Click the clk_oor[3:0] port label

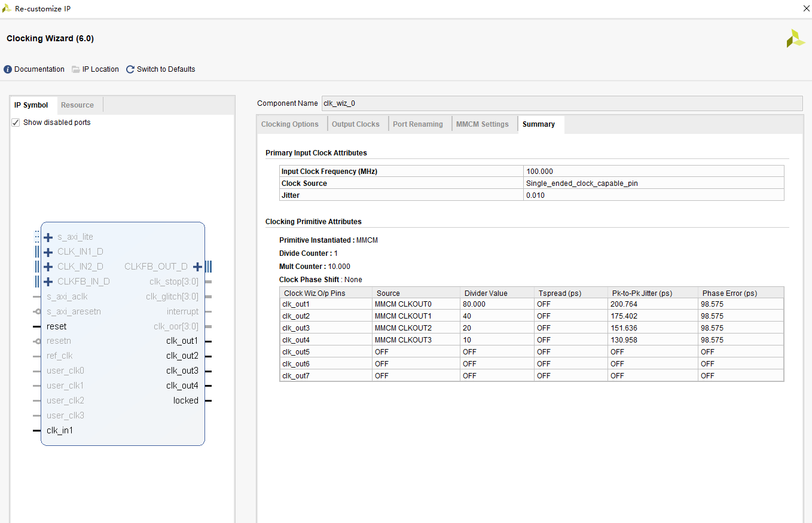click(176, 326)
